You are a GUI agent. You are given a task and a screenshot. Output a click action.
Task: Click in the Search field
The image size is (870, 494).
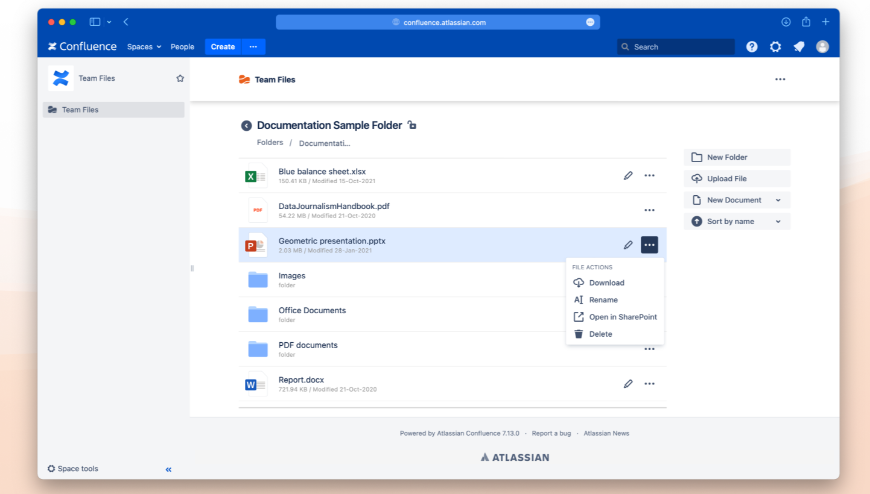pyautogui.click(x=676, y=47)
